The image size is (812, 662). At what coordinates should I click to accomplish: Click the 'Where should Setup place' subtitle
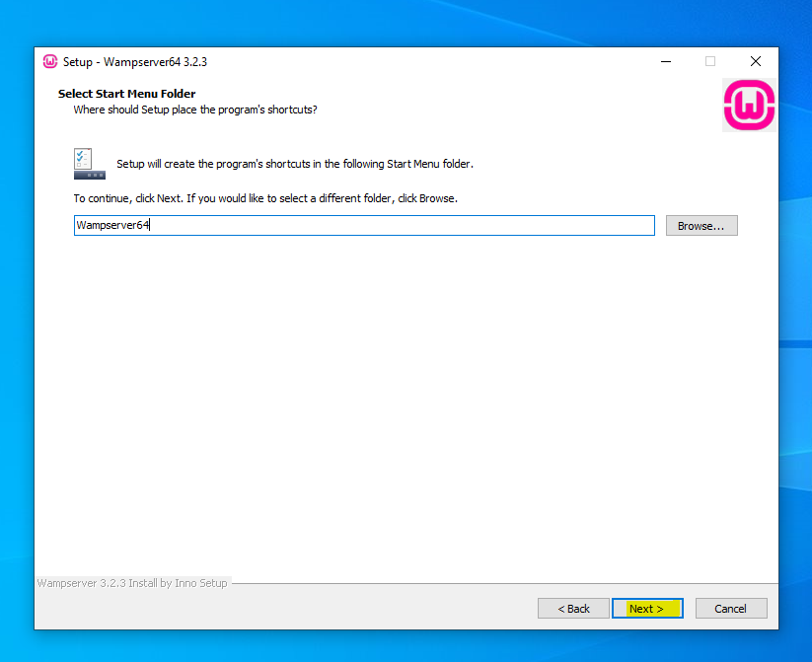tap(195, 110)
